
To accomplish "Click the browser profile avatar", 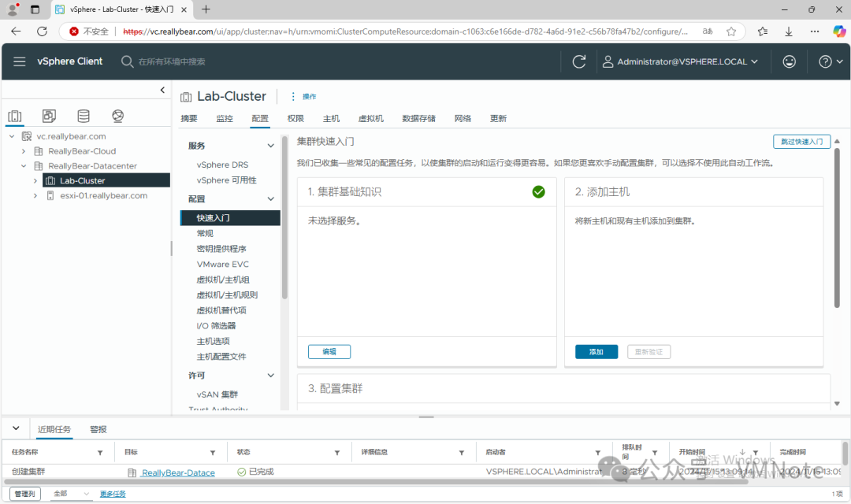I will tap(13, 9).
